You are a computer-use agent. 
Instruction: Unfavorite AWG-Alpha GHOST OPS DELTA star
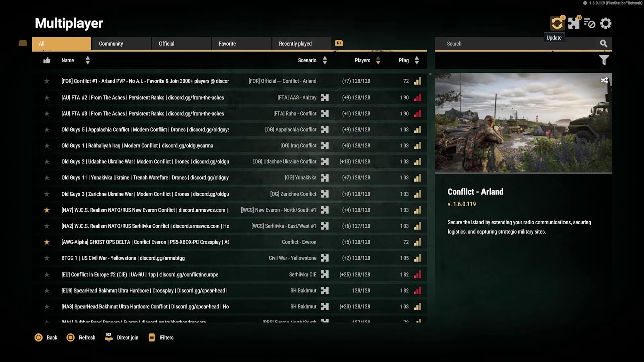(47, 242)
